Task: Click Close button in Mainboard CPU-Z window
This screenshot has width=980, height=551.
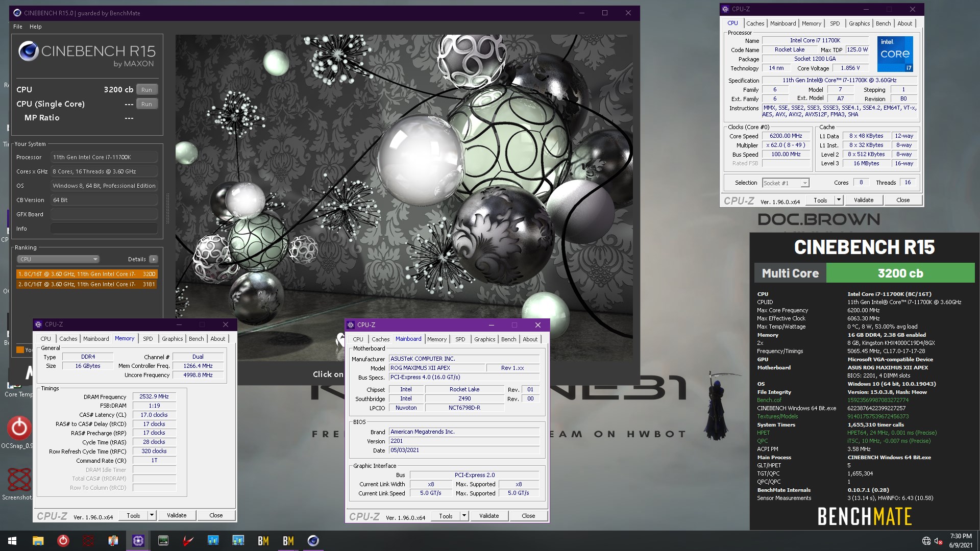Action: point(528,516)
